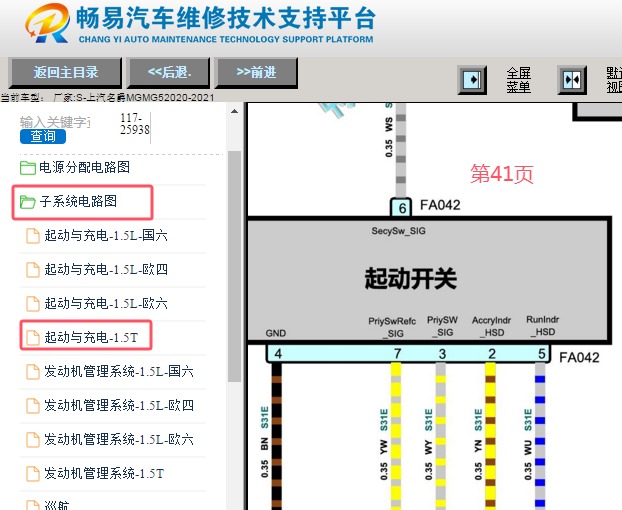This screenshot has width=622, height=510.
Task: Click the SecySw_SIG signal label
Action: point(398,231)
